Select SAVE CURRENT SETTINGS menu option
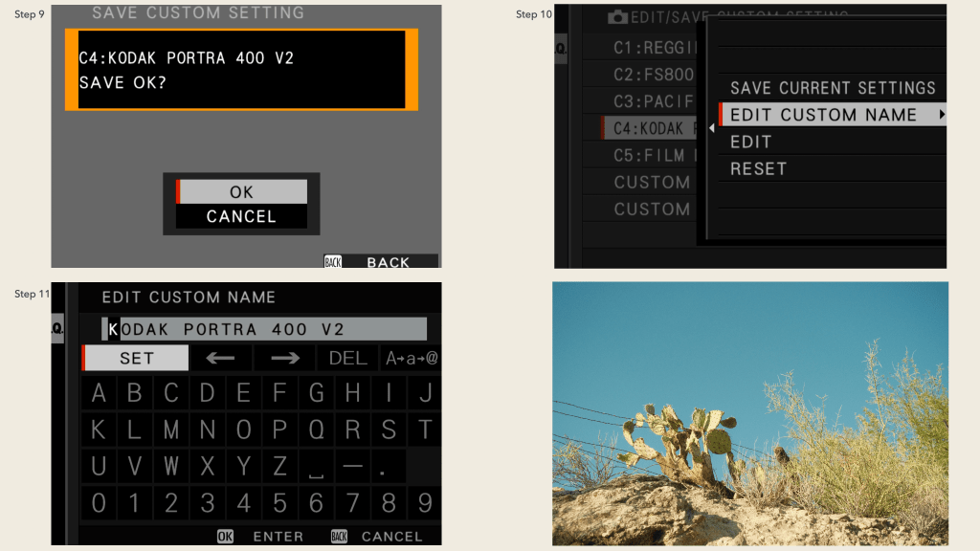Screen dimensions: 980x551 click(x=832, y=88)
